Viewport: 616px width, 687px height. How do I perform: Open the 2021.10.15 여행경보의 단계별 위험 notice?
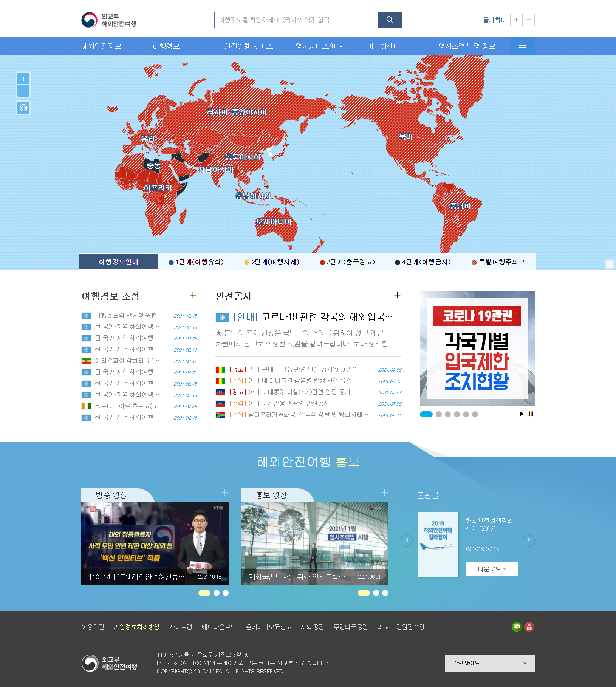129,315
